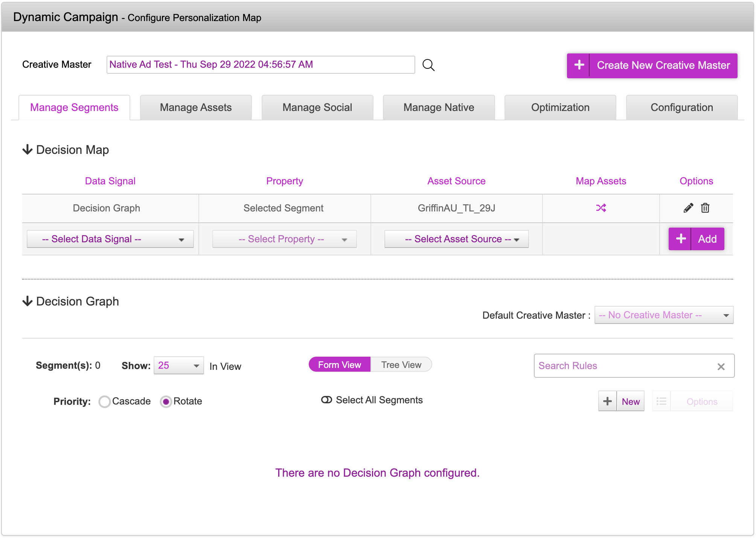Open the Select Asset Source dropdown
The width and height of the screenshot is (756, 538).
pyautogui.click(x=456, y=239)
